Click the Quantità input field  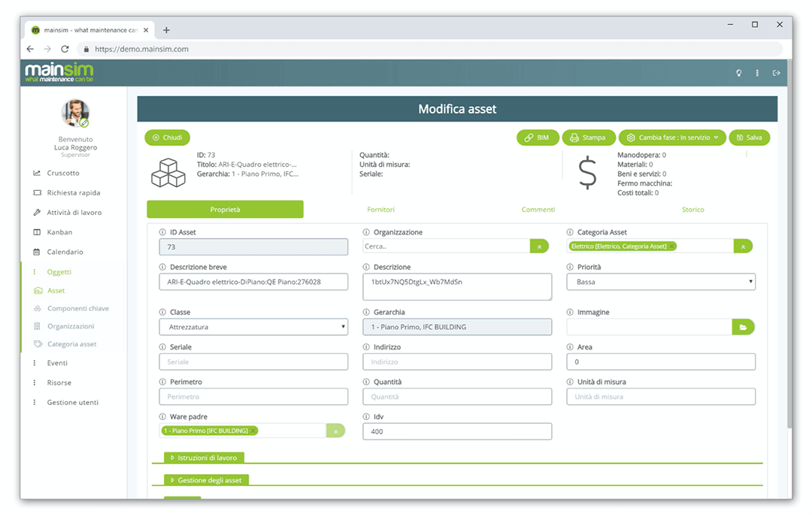pos(457,397)
